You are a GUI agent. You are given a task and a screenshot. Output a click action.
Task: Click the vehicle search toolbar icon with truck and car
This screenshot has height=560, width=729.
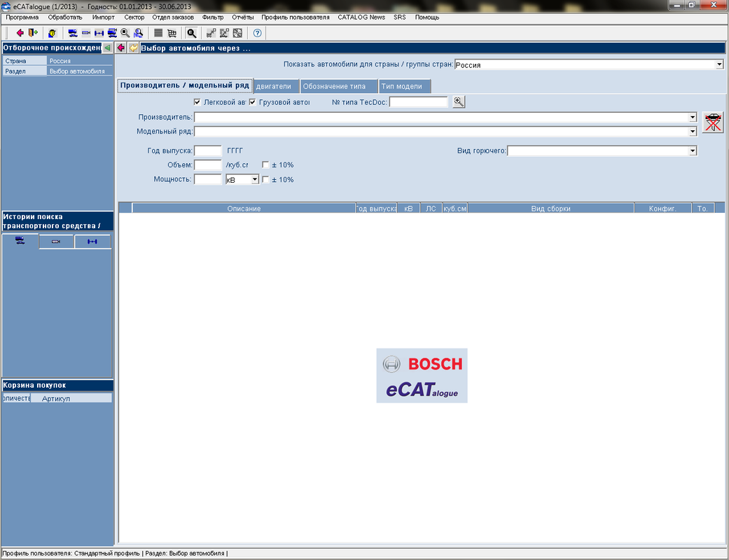pos(73,33)
